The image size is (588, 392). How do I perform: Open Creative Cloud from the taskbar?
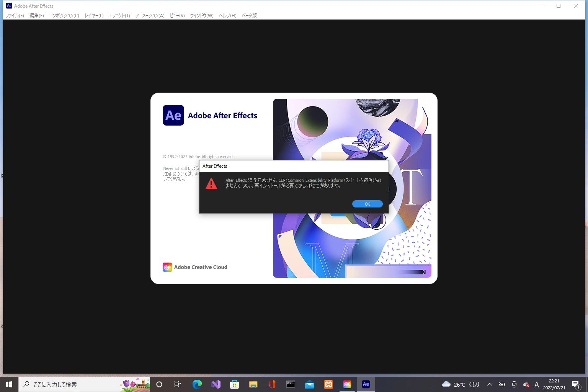pos(347,384)
